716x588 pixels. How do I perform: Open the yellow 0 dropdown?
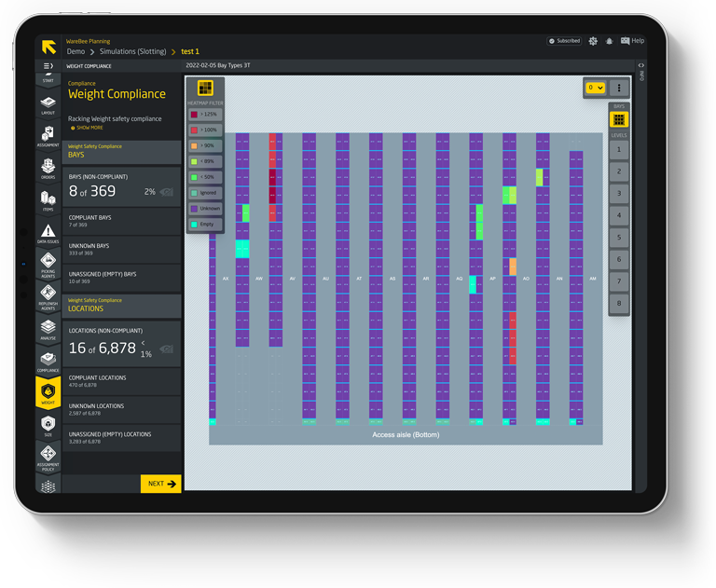coord(596,88)
